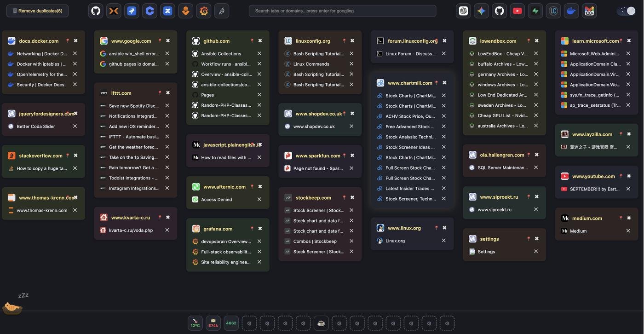
Task: Open the 'Better Coda Slider' link
Action: (36, 126)
